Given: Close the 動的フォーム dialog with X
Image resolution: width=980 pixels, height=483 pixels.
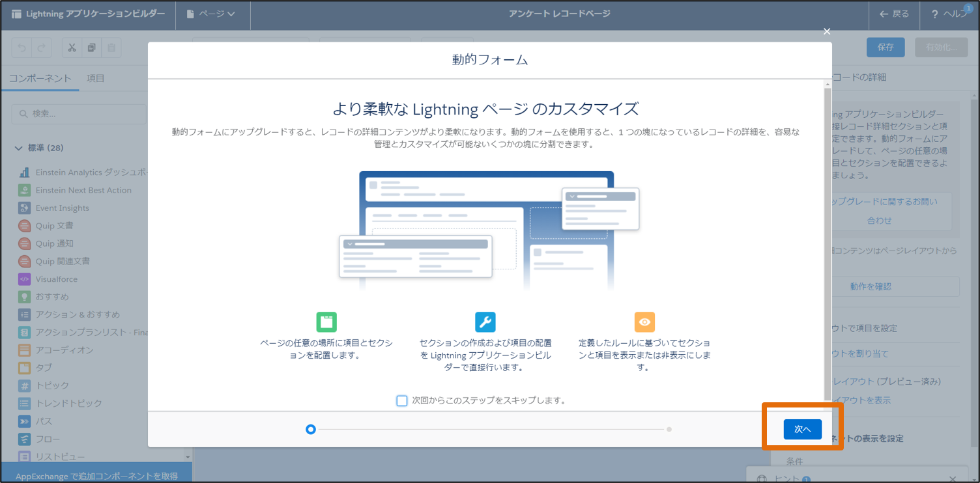Looking at the screenshot, I should [827, 31].
